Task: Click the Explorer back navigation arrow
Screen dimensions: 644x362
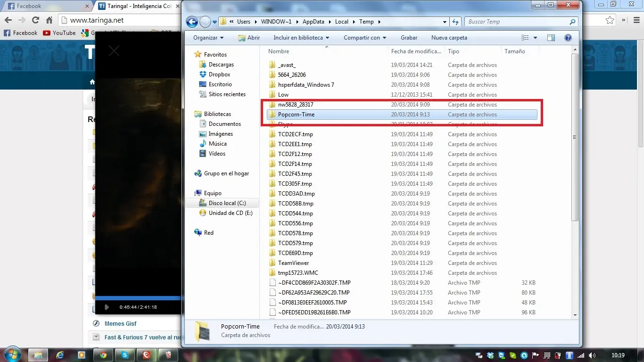Action: point(192,22)
